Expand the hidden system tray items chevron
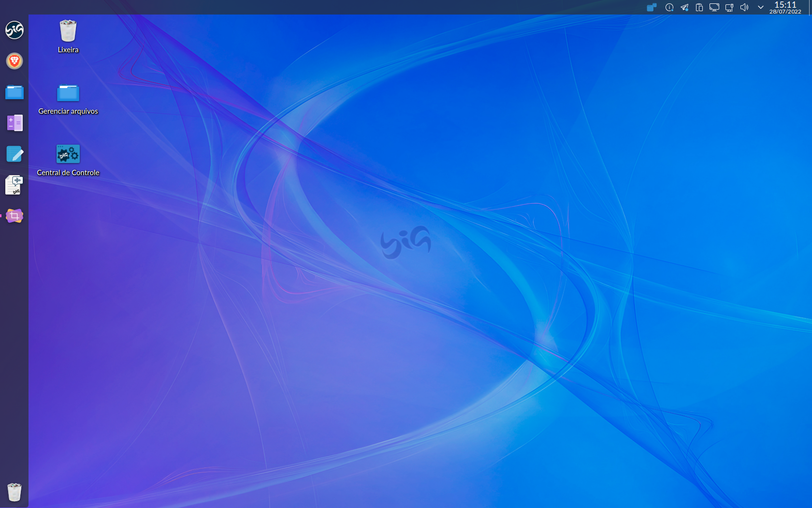This screenshot has width=812, height=508. tap(761, 7)
